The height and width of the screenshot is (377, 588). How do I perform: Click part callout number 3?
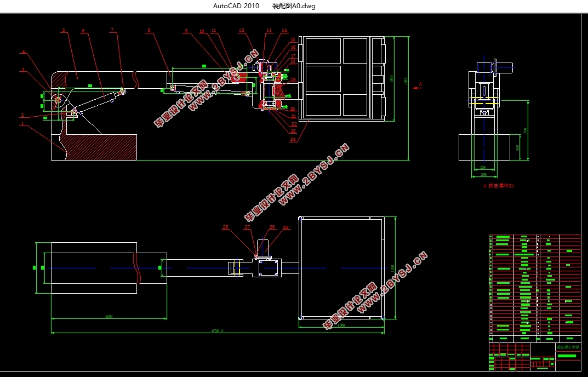[x=23, y=70]
